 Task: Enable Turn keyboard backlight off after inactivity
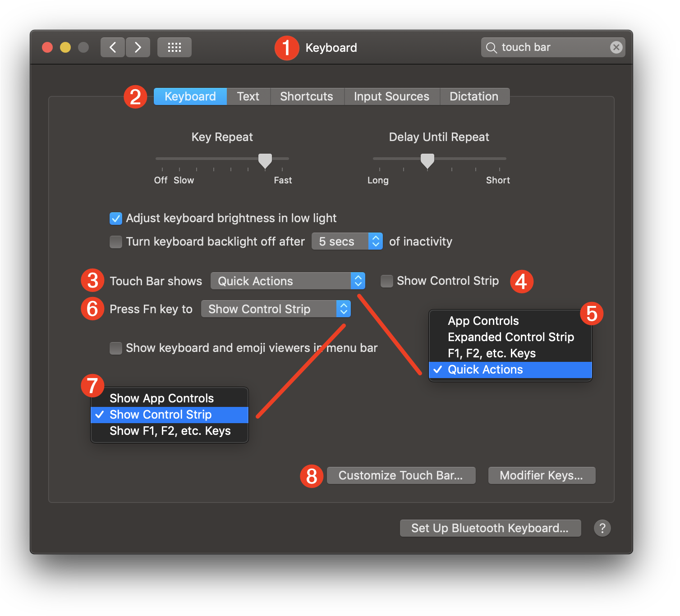(x=116, y=242)
